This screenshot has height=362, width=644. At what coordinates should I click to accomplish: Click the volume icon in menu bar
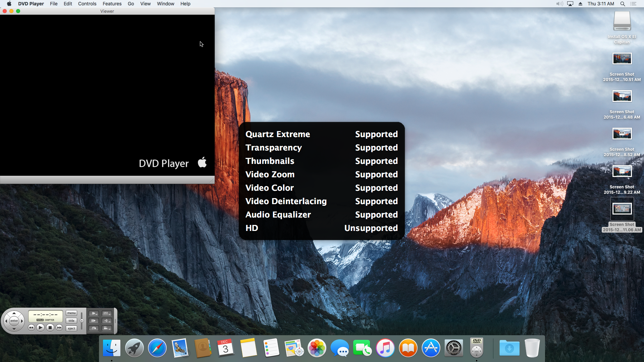[x=559, y=4]
